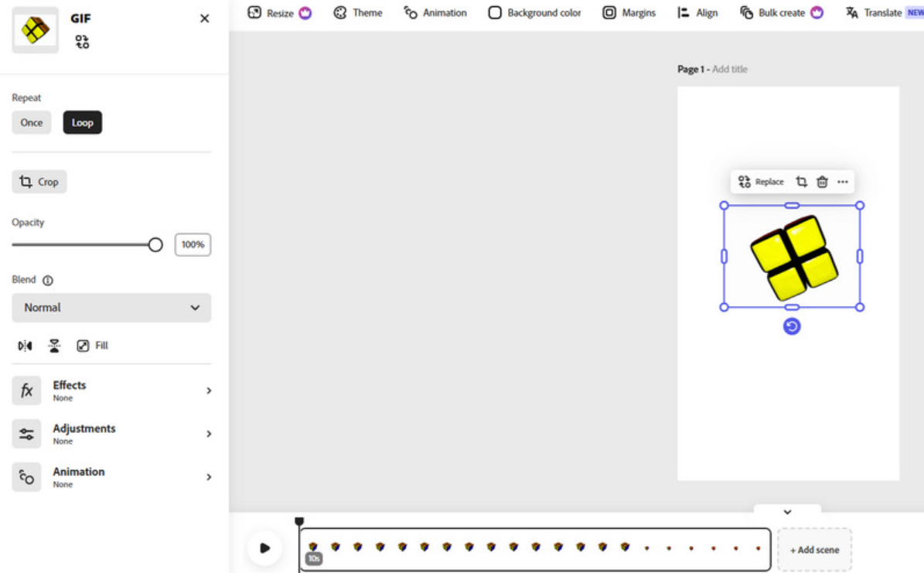Open Theme in top toolbar
The height and width of the screenshot is (573, 924).
click(x=358, y=13)
